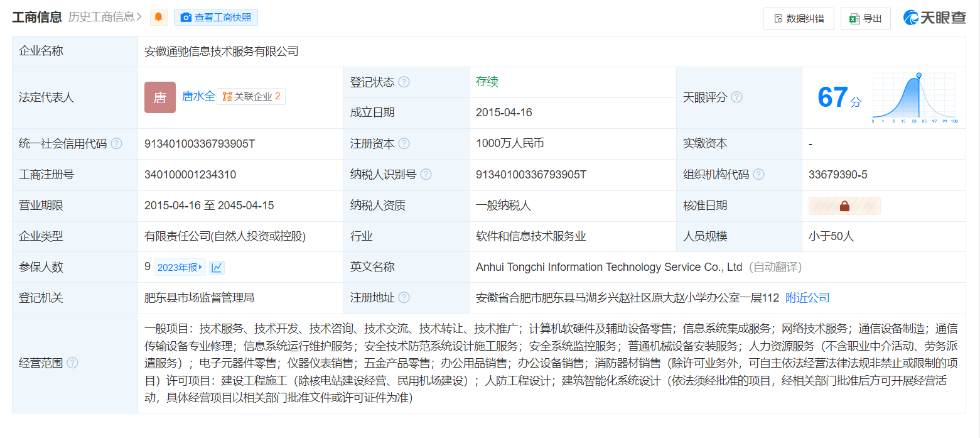980x438 pixels.
Task: Click help icon next to 登记状态
Action: (404, 82)
